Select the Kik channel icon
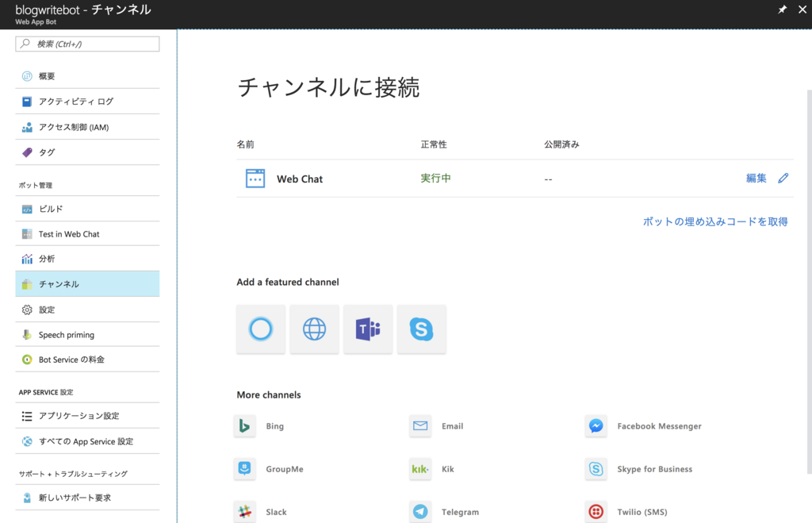The width and height of the screenshot is (812, 523). click(x=420, y=469)
